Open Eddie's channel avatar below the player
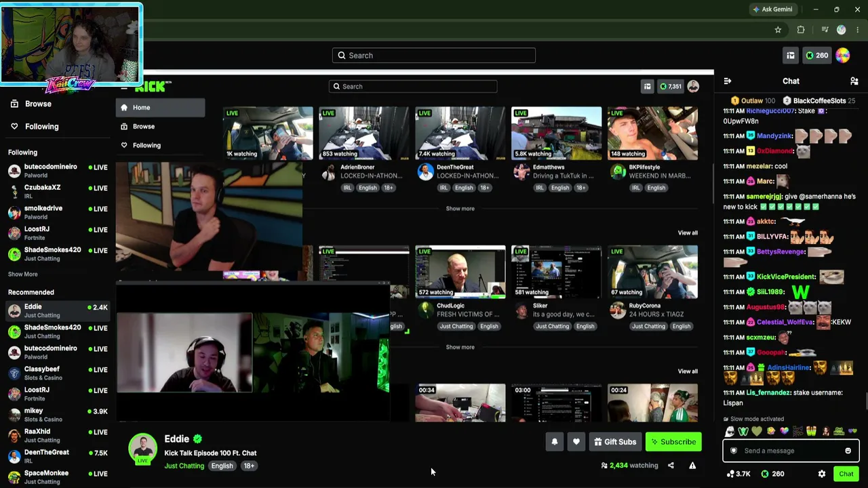The image size is (868, 488). tap(142, 449)
